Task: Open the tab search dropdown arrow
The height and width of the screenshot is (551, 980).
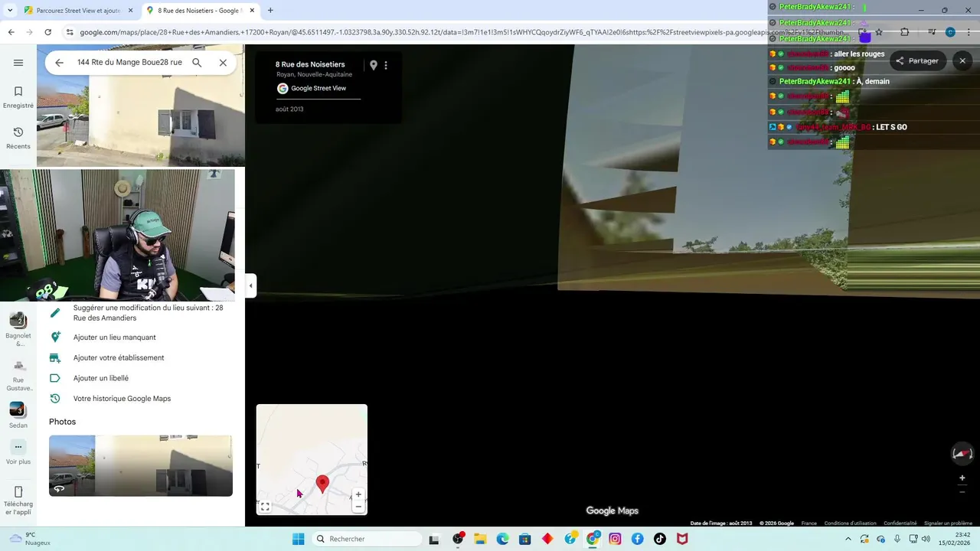Action: (9, 11)
